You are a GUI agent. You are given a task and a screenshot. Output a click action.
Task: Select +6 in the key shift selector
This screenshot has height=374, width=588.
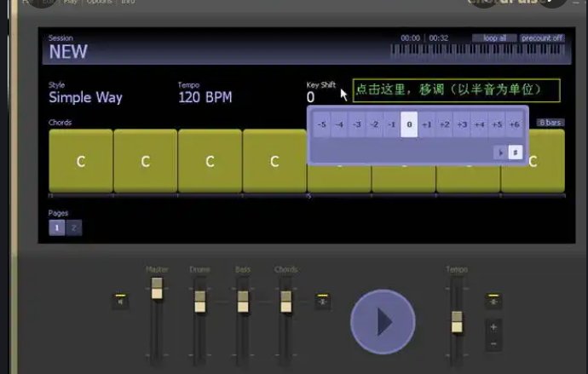[x=514, y=124]
